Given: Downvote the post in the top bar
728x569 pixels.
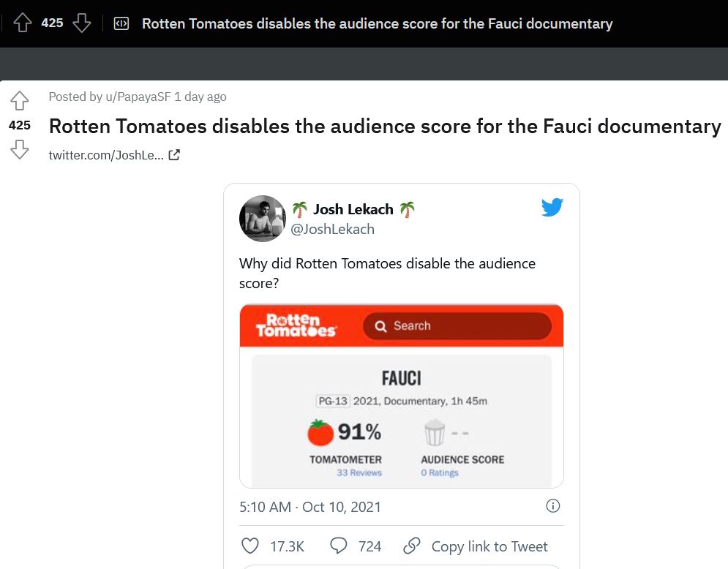Looking at the screenshot, I should (x=82, y=23).
